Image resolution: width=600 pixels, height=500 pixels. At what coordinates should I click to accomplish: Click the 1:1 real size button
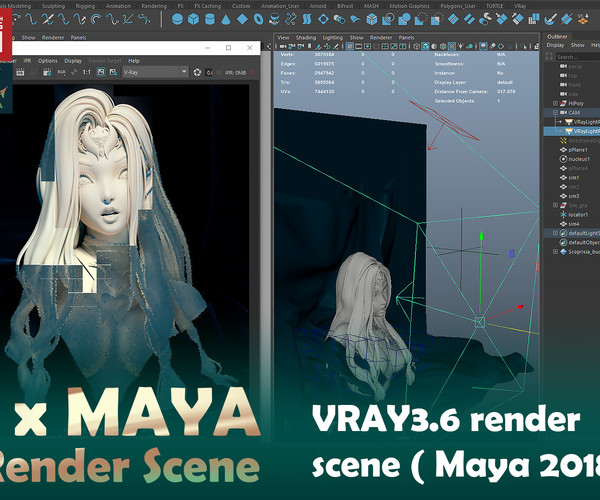click(x=87, y=72)
